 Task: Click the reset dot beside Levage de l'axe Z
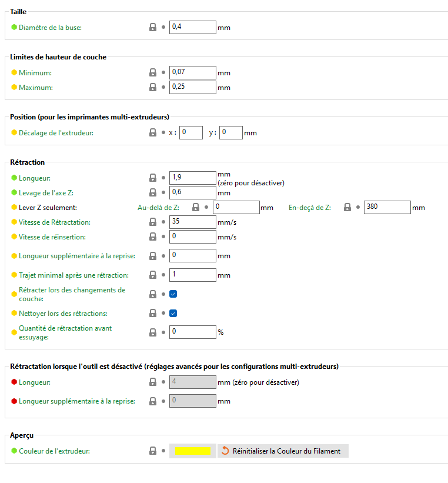[163, 192]
